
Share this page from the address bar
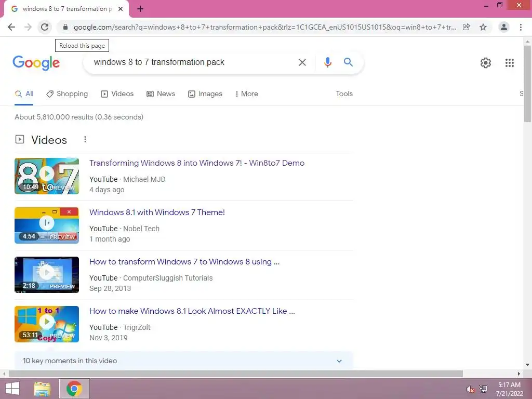point(467,27)
